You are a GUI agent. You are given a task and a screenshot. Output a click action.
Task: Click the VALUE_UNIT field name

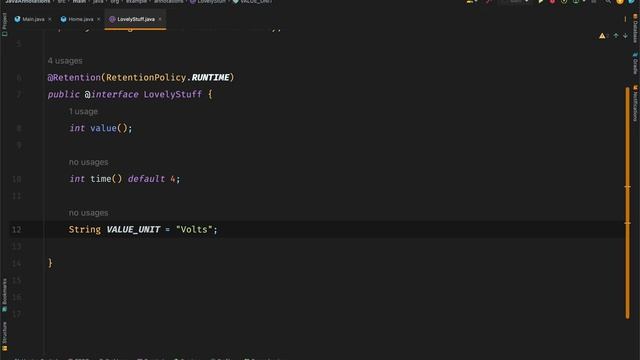pos(133,229)
